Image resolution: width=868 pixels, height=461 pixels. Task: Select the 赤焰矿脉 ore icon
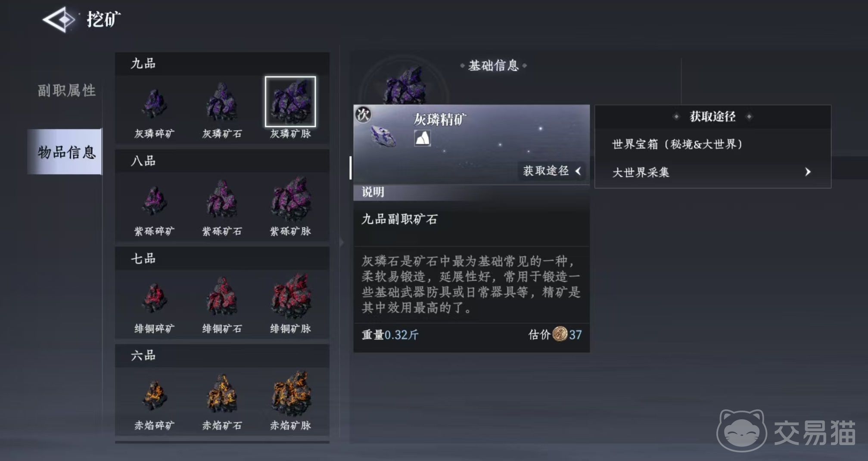290,393
